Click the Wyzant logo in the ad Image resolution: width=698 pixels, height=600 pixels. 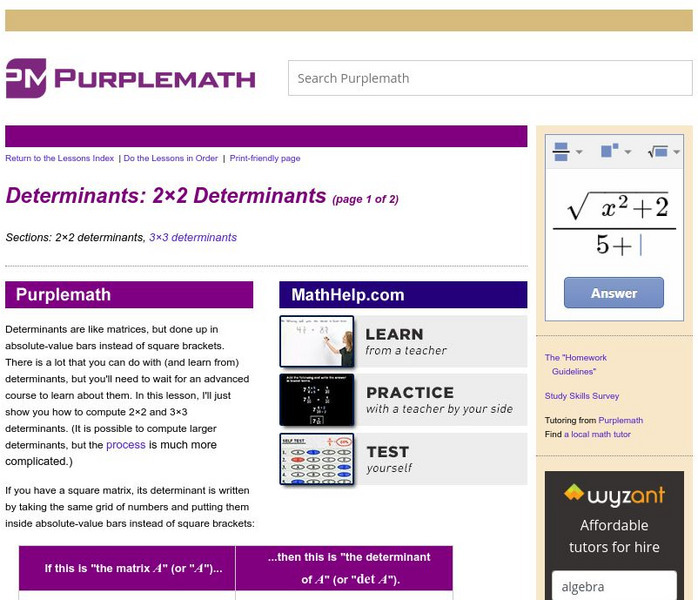pyautogui.click(x=614, y=495)
